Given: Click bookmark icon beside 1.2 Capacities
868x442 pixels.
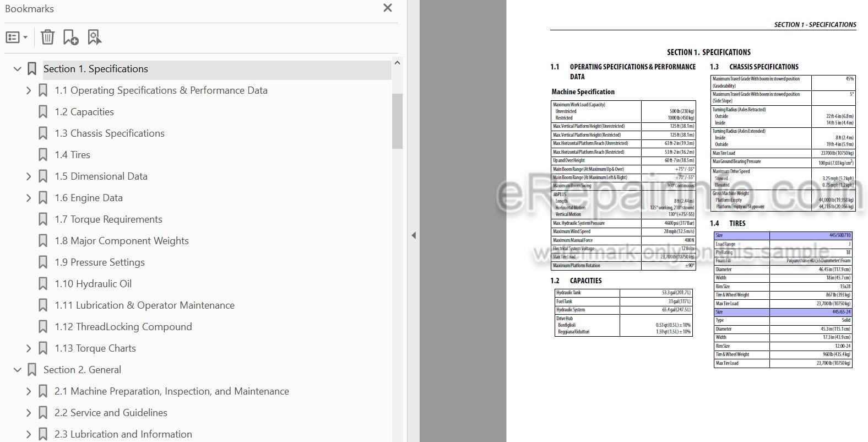Looking at the screenshot, I should point(43,112).
